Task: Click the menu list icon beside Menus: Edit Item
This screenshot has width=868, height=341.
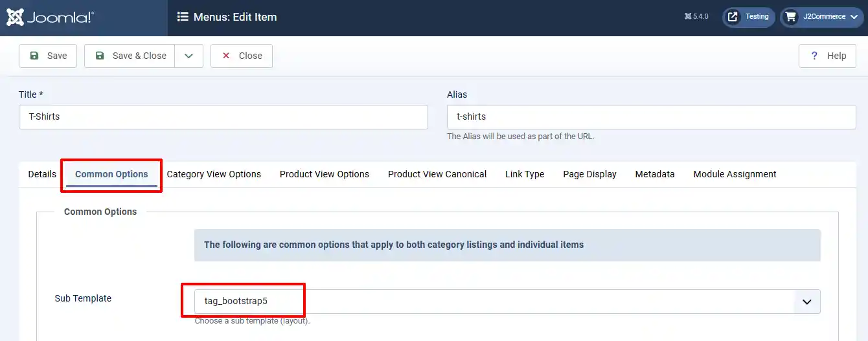Action: coord(183,17)
